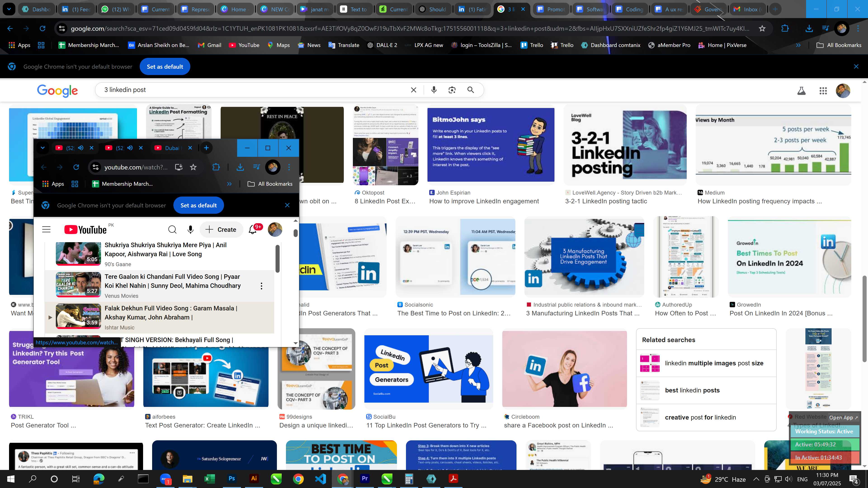Reload the Google page in main window
Screen dimensions: 868x488
pyautogui.click(x=42, y=29)
